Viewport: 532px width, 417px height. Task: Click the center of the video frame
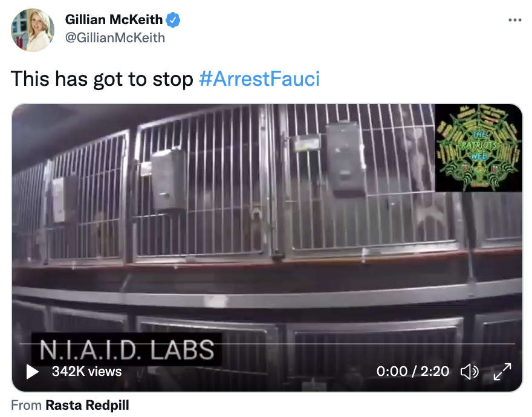point(267,248)
